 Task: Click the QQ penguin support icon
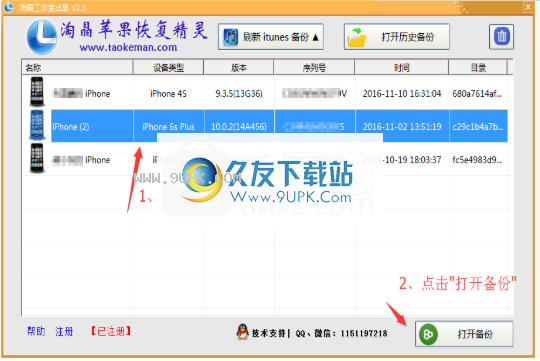coord(243,332)
